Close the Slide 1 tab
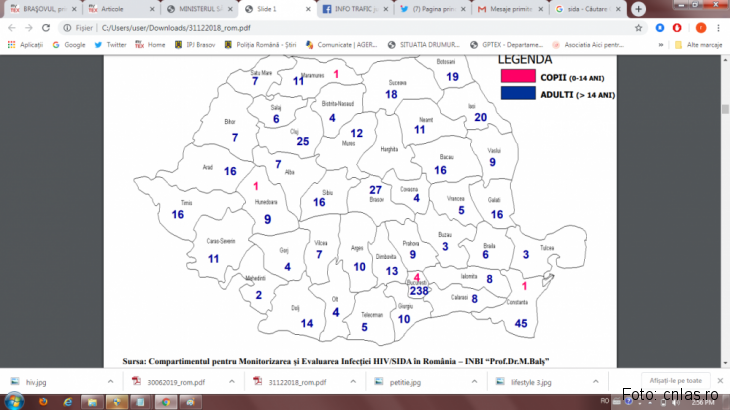 (308, 9)
